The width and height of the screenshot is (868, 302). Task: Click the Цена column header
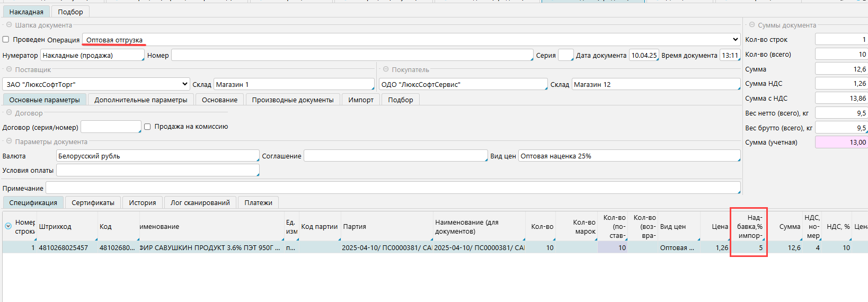point(720,226)
